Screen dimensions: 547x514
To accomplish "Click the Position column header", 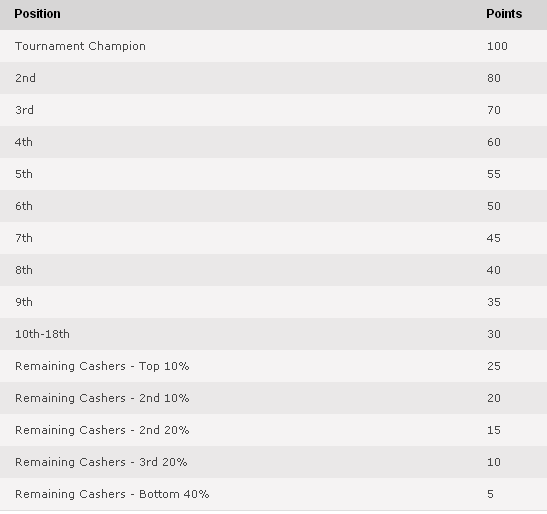I will click(37, 14).
